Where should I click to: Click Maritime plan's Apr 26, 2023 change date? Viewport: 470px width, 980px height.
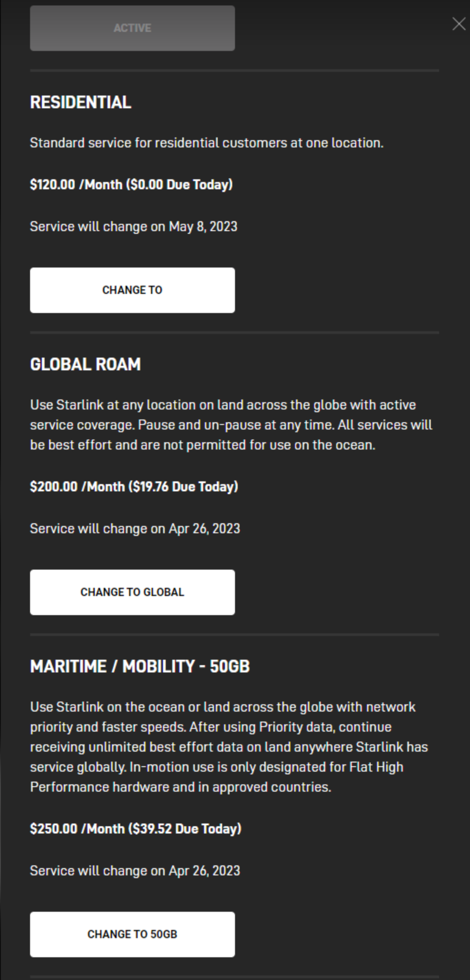click(204, 871)
